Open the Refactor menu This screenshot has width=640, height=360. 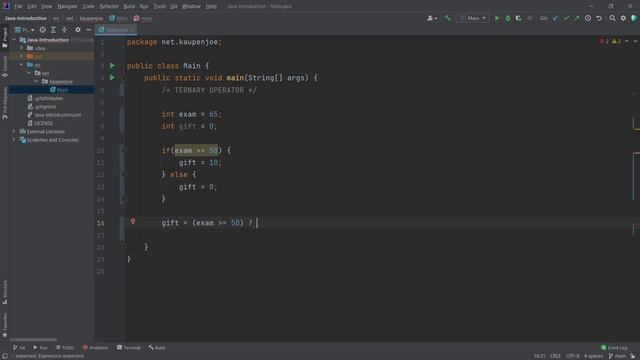tap(109, 7)
